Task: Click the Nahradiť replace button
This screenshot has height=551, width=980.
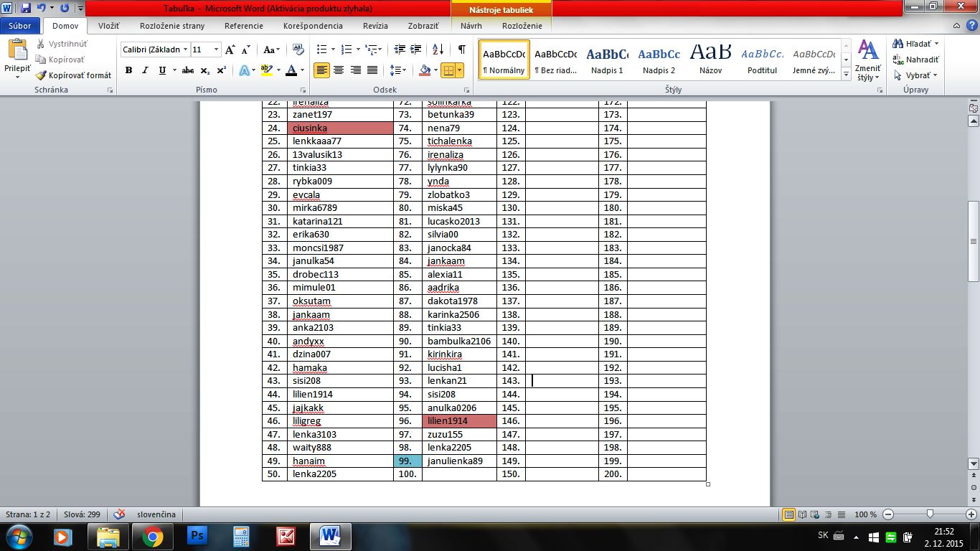Action: (916, 60)
